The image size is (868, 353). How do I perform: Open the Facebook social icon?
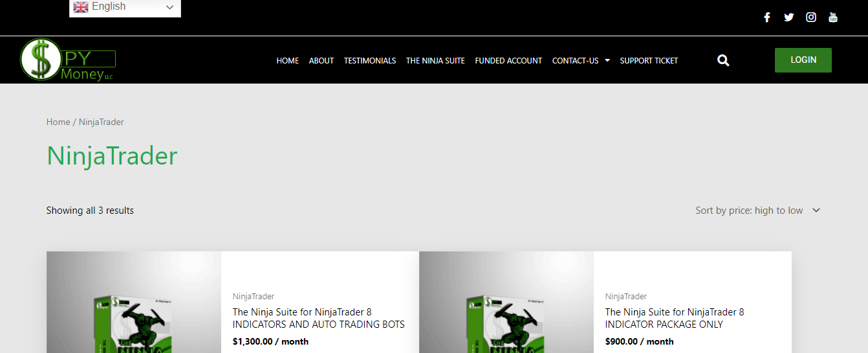[767, 17]
